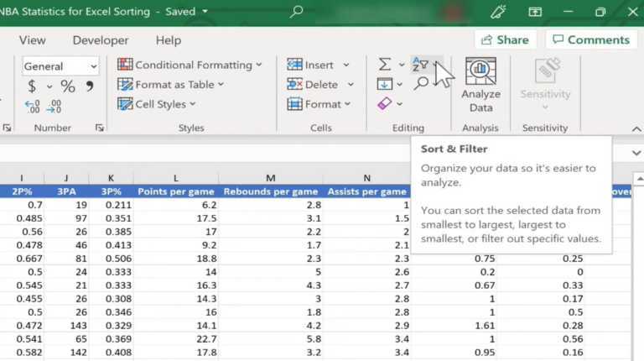Image resolution: width=644 pixels, height=361 pixels.
Task: Click the Clear eraser icon
Action: [384, 104]
